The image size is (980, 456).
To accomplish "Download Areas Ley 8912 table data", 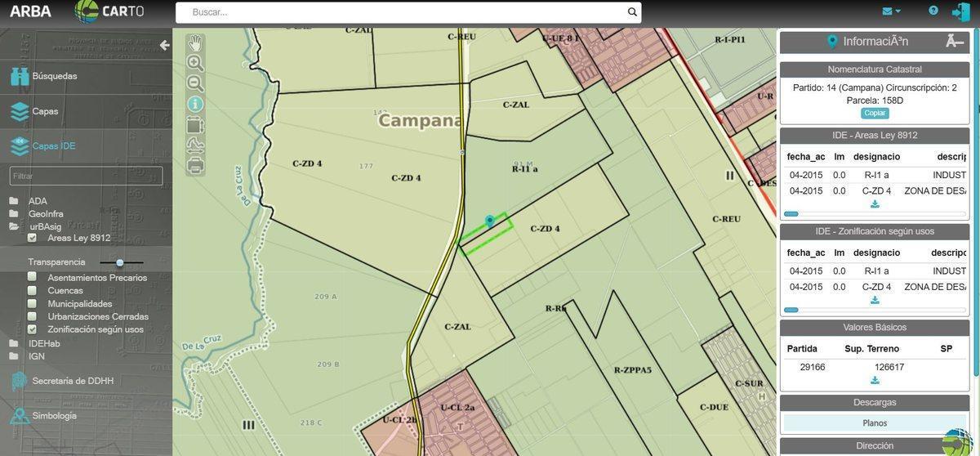I will click(x=875, y=203).
